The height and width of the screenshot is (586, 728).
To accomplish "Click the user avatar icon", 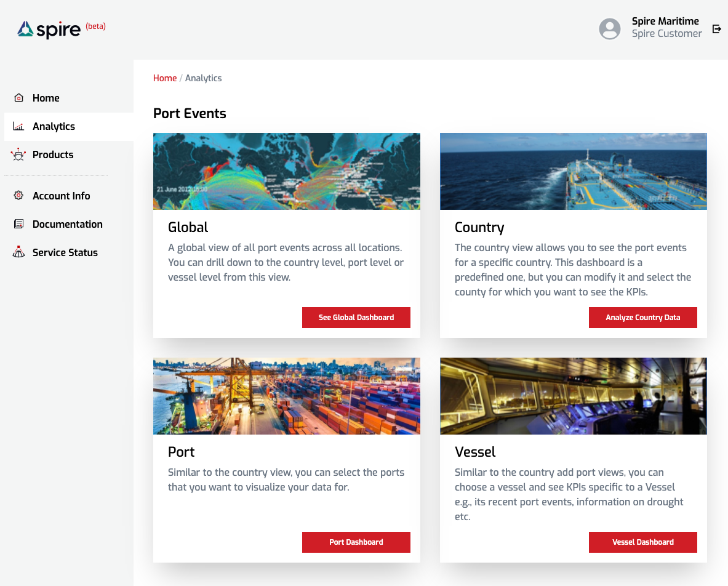I will 610,29.
